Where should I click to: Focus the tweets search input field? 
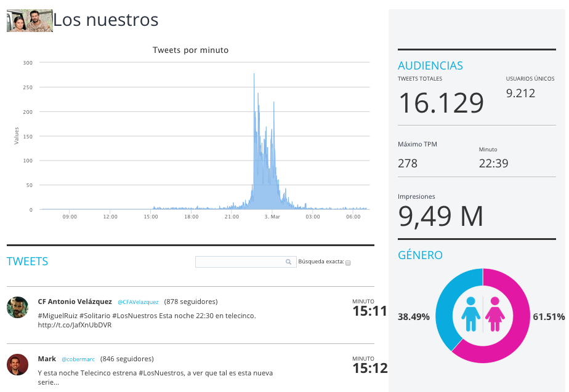pyautogui.click(x=246, y=262)
